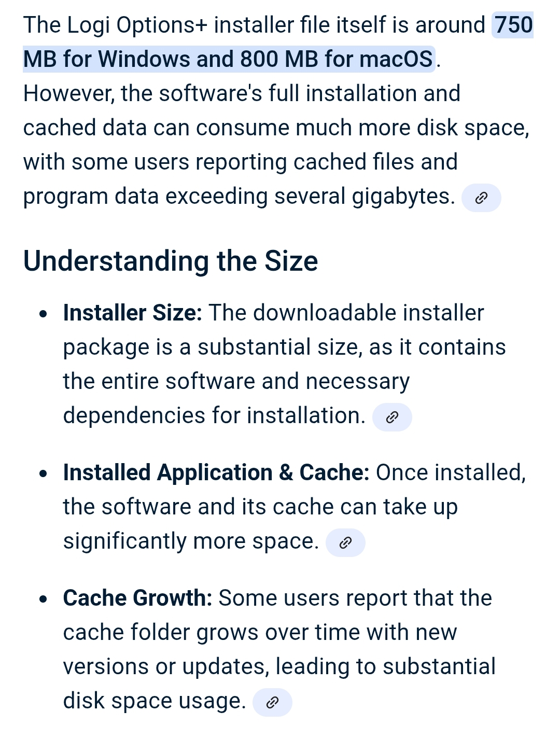Open the source link after "dependencies for installation."
This screenshot has width=560, height=739.
392,417
